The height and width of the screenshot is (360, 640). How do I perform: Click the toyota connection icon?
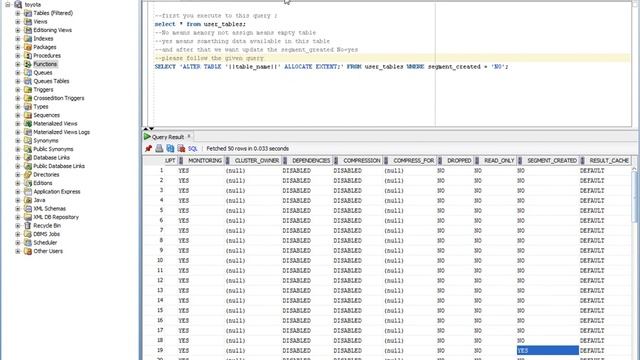[x=18, y=4]
